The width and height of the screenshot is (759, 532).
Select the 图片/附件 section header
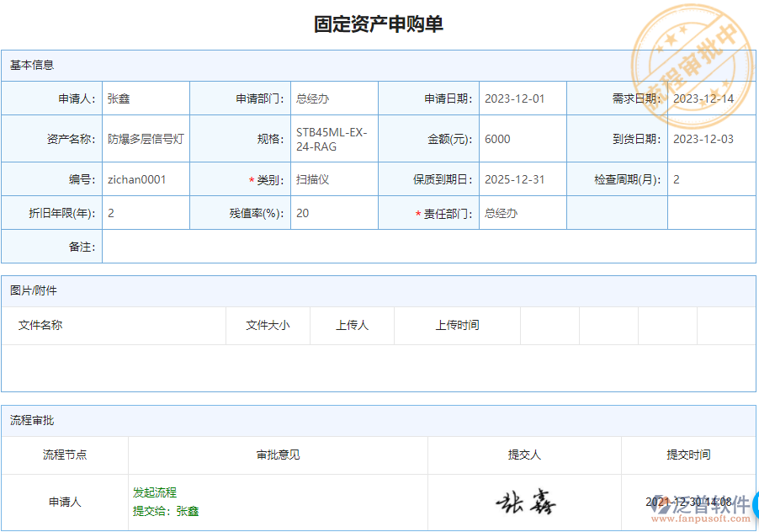tap(31, 290)
